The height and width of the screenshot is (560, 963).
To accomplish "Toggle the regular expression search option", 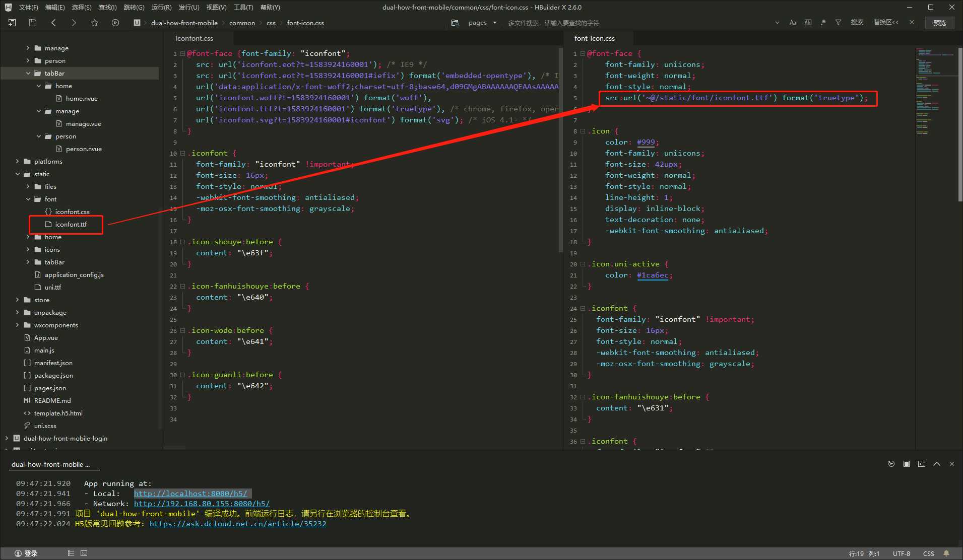I will [823, 23].
